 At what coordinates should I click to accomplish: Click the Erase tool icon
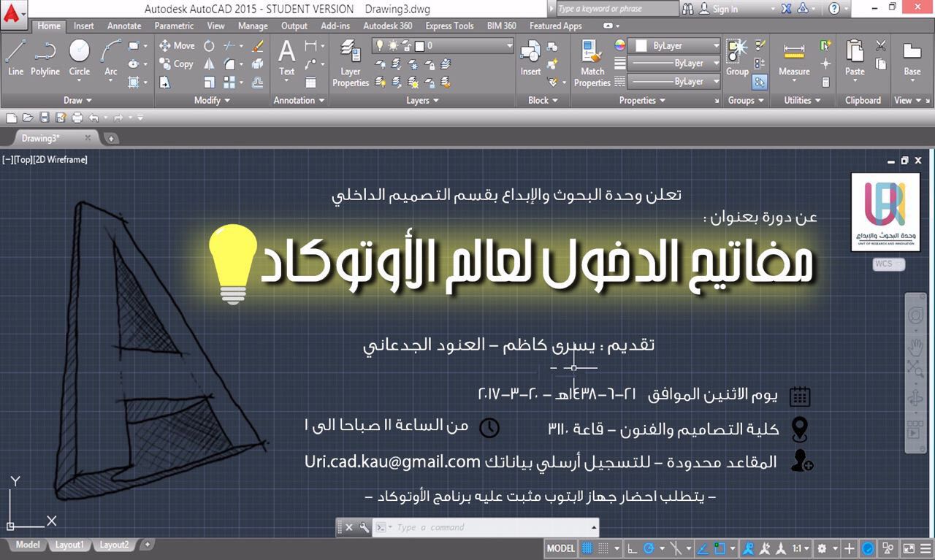(x=257, y=45)
